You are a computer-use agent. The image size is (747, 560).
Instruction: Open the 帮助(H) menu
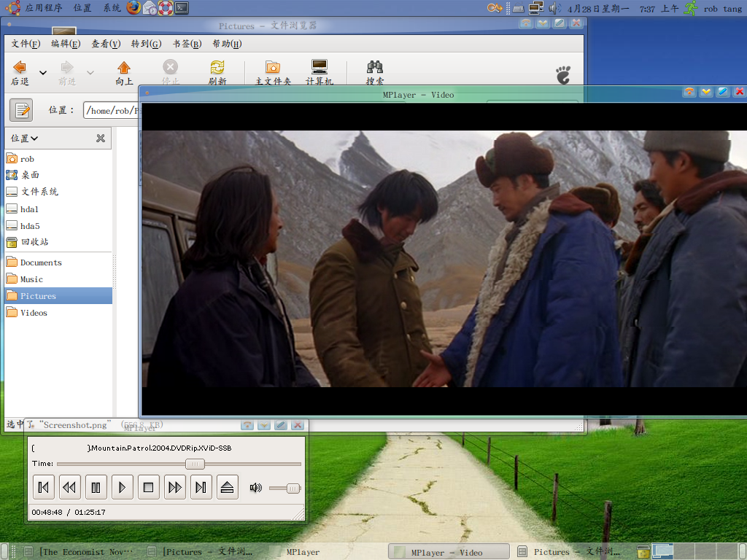click(x=227, y=44)
